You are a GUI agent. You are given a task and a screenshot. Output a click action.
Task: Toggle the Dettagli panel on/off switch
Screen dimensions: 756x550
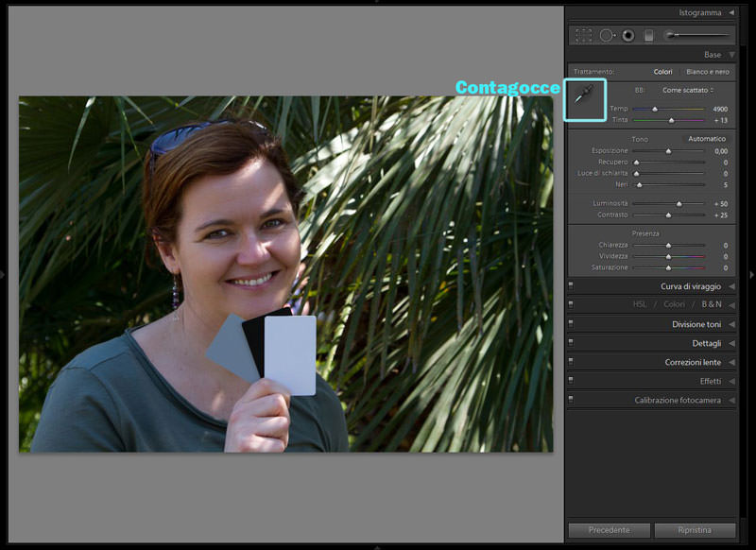click(571, 343)
